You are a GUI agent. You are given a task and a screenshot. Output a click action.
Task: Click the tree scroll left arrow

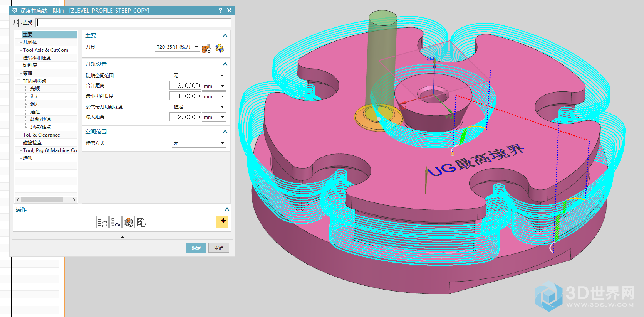click(18, 200)
